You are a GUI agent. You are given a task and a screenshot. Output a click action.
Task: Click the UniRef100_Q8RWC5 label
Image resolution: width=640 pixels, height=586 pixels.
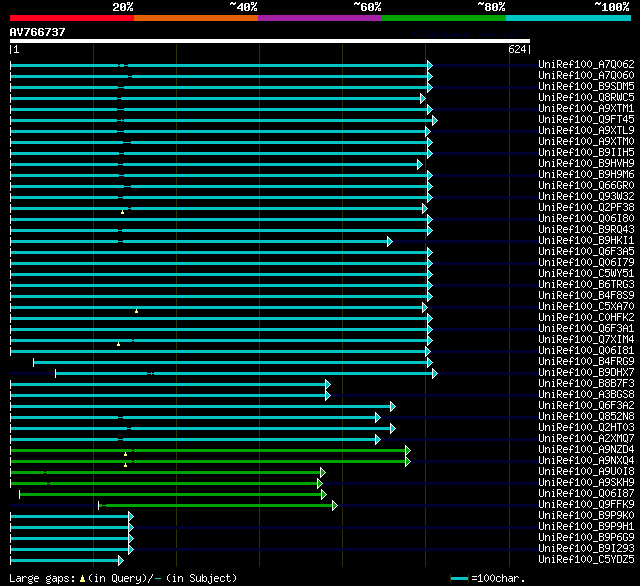pos(586,98)
